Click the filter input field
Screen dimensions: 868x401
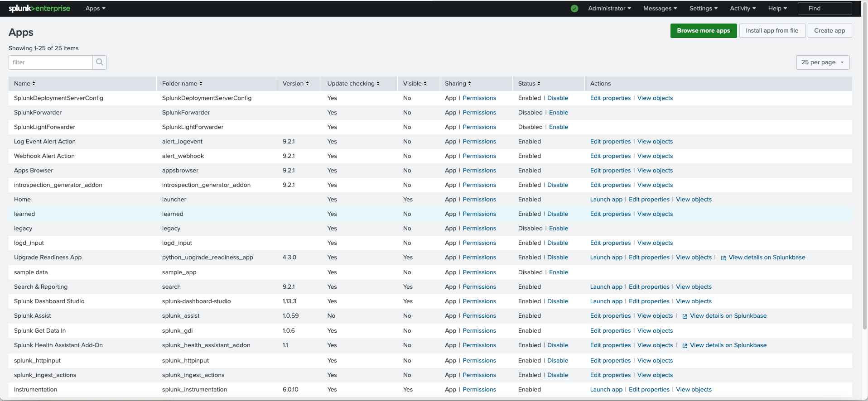pos(51,62)
